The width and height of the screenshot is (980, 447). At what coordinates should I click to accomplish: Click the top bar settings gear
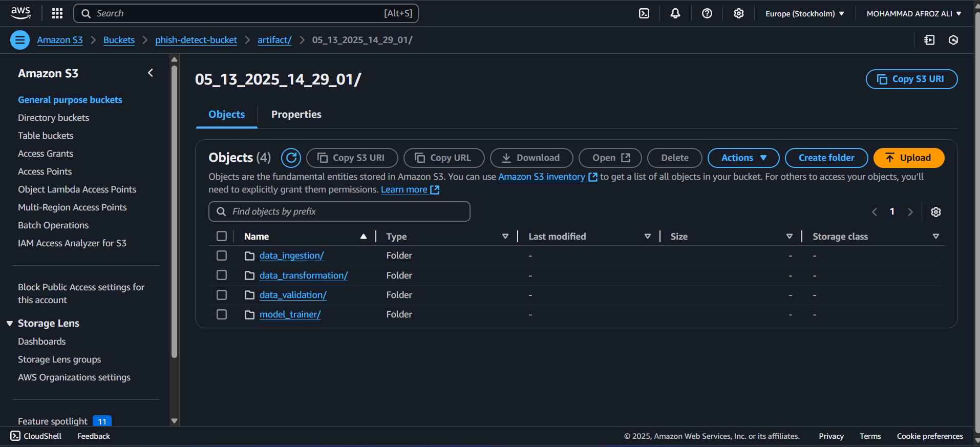738,13
